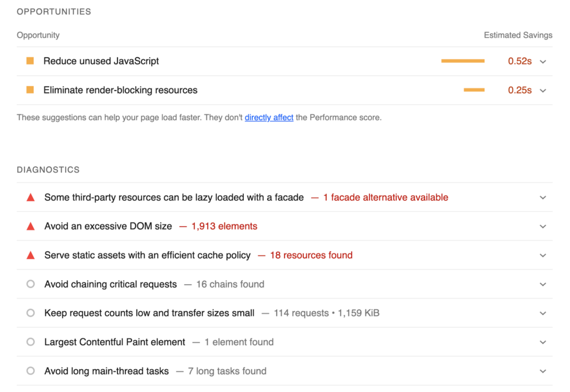The width and height of the screenshot is (570, 392).
Task: Click the circle icon beside Keep request counts low
Action: point(31,312)
